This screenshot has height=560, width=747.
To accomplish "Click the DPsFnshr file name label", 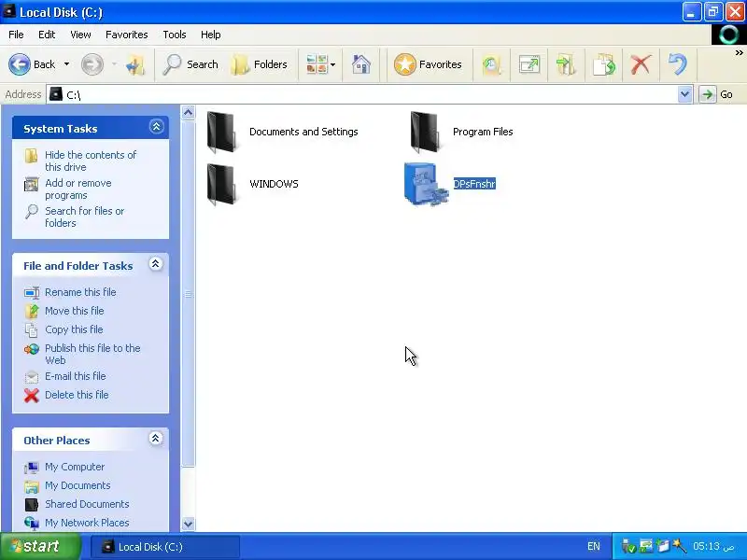I will pyautogui.click(x=474, y=184).
